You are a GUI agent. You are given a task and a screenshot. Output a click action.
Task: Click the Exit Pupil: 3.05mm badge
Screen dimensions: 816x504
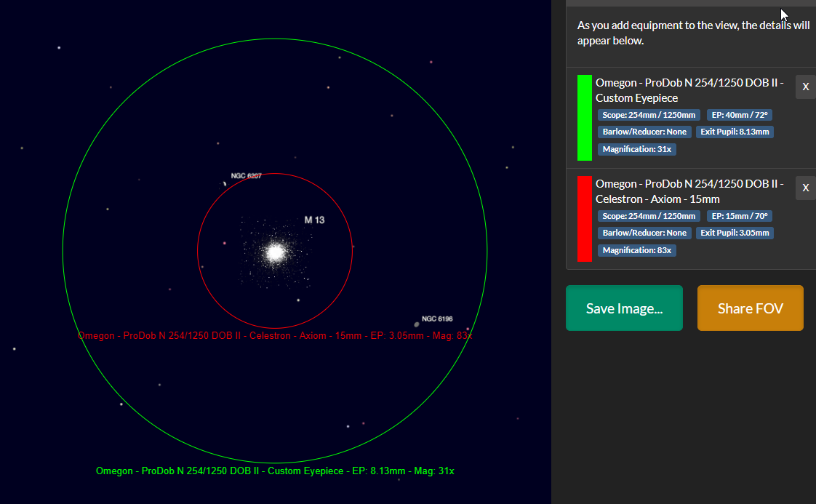tap(735, 233)
